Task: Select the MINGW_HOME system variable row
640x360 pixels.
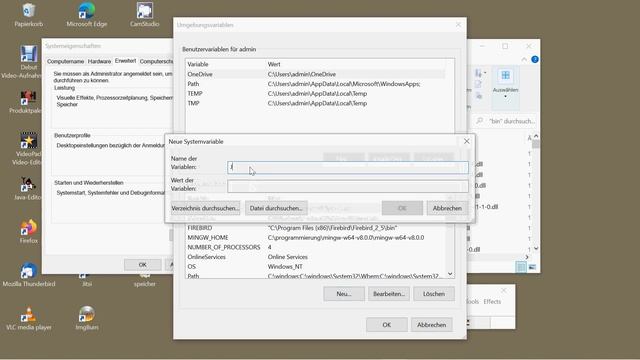Action: 315,238
